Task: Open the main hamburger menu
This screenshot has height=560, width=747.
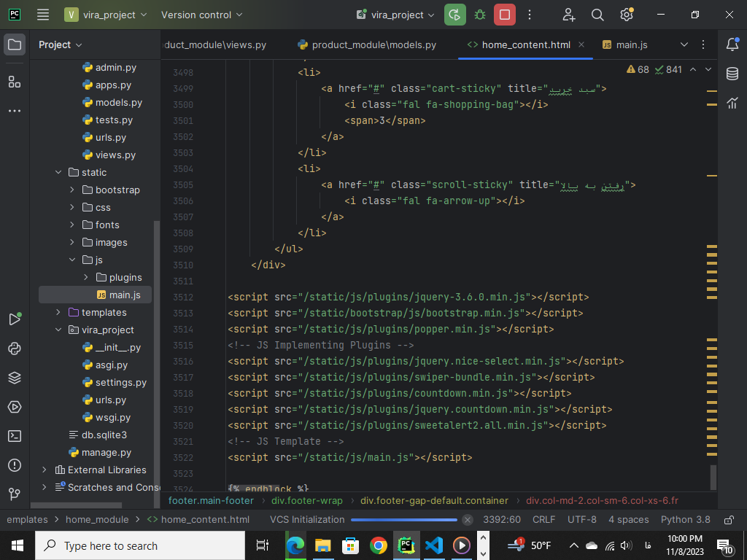Action: point(43,15)
